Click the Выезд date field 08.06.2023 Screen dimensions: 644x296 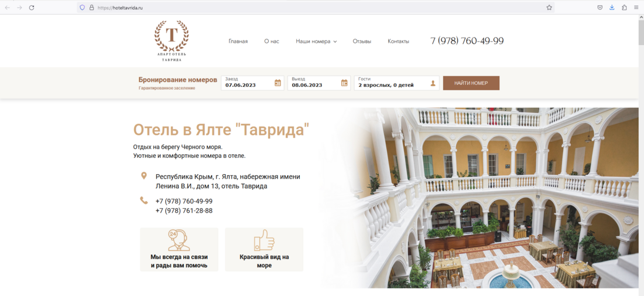(x=319, y=83)
